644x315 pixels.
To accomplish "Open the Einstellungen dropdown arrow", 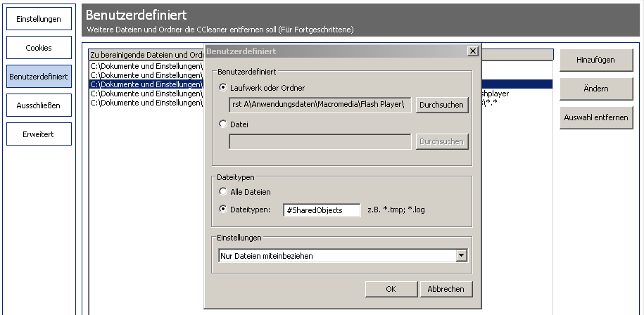I will point(462,256).
